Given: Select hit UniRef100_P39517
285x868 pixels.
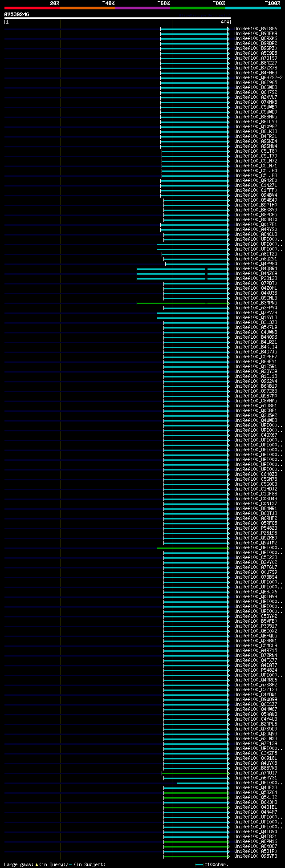Looking at the screenshot, I should [256, 626].
